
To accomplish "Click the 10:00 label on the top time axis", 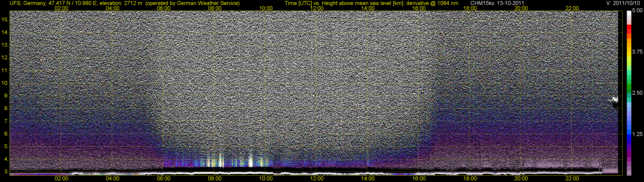I will point(266,8).
